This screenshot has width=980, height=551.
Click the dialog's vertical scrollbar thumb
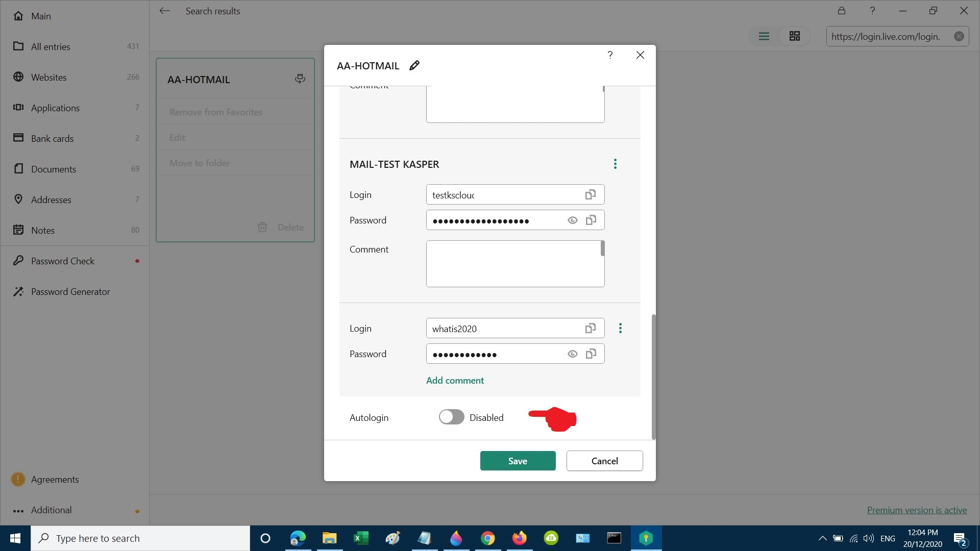click(653, 377)
